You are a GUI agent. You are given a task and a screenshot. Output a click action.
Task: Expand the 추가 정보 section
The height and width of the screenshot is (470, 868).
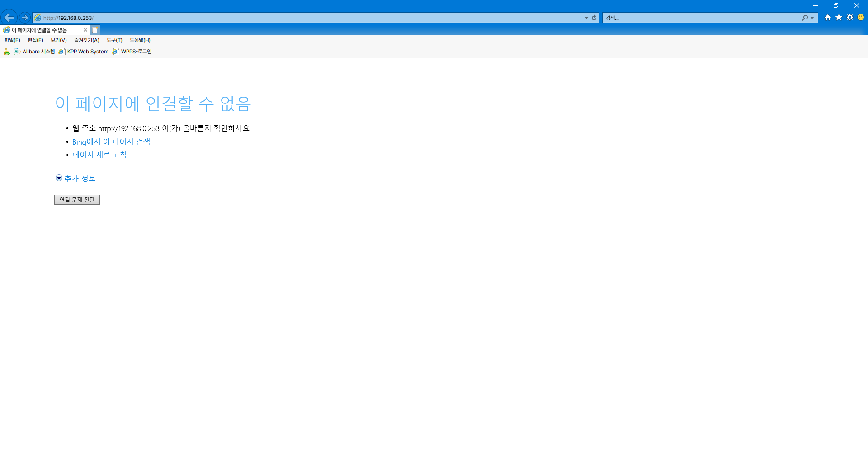click(x=75, y=179)
